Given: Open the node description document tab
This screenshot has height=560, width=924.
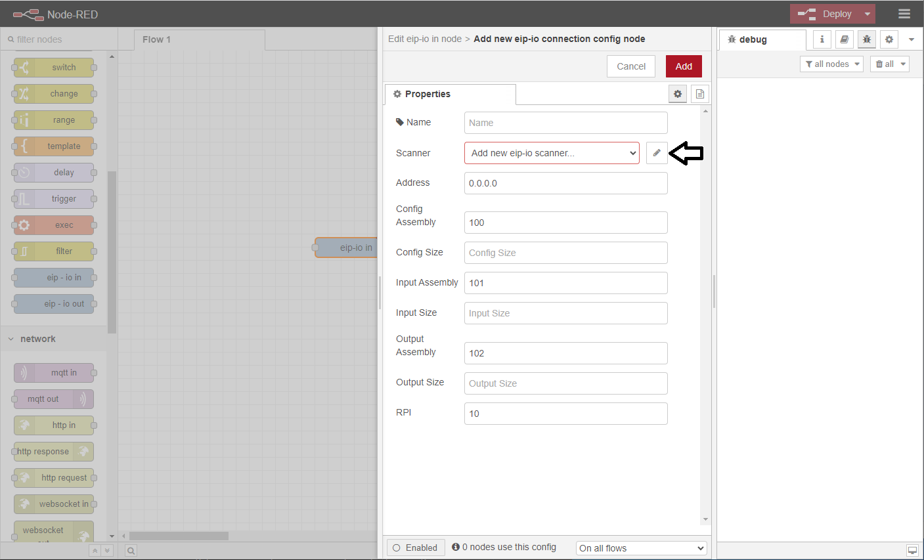Looking at the screenshot, I should coord(700,94).
